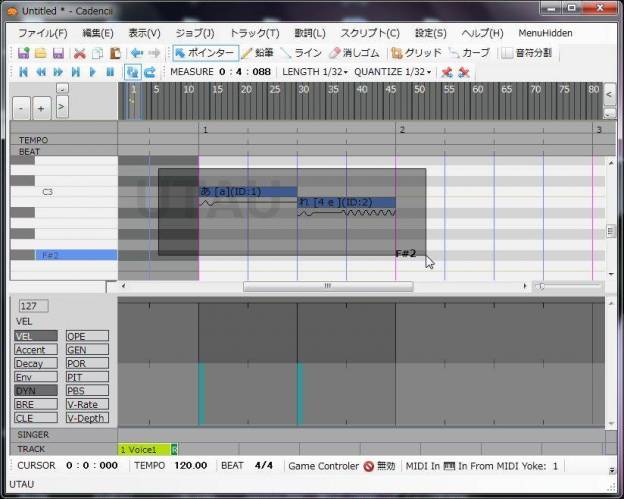
Task: Click the note あ [a](ID:1)
Action: pos(248,191)
